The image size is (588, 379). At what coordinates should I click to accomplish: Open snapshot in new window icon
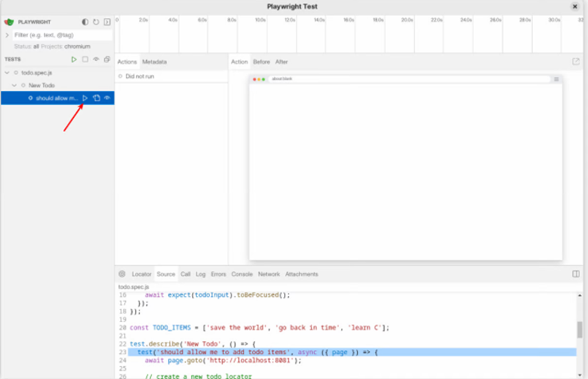[x=575, y=62]
